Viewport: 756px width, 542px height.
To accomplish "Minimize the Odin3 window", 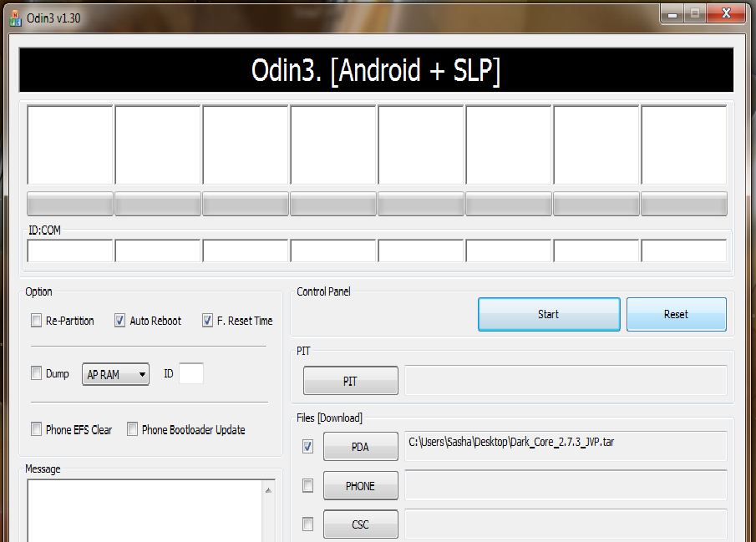I will (672, 13).
